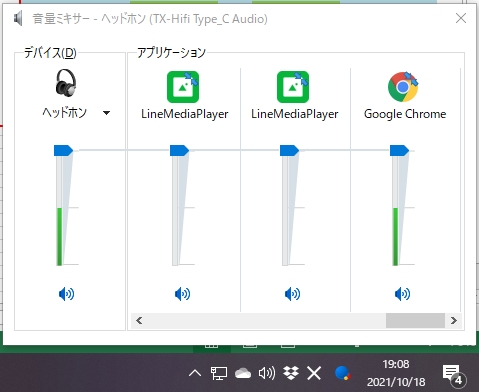Mute Google Chrome's audio
This screenshot has width=479, height=392.
coord(402,294)
